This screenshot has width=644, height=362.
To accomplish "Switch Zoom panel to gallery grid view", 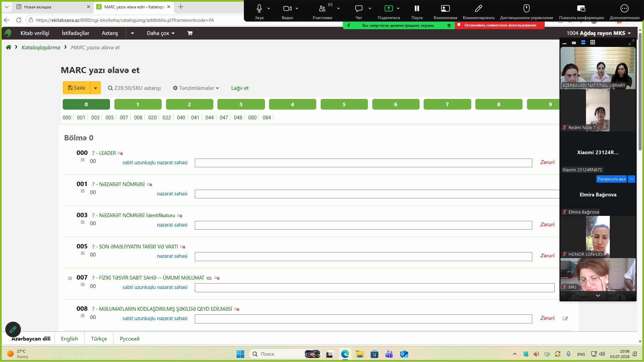I will click(x=593, y=43).
